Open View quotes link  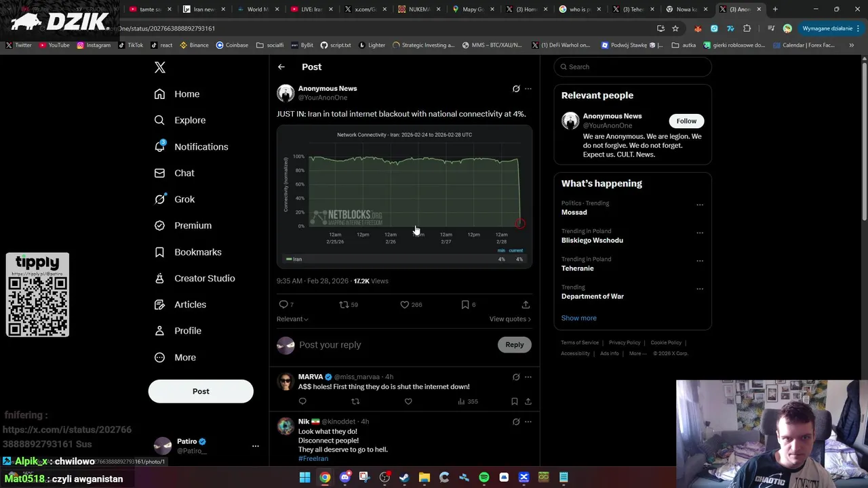click(510, 319)
